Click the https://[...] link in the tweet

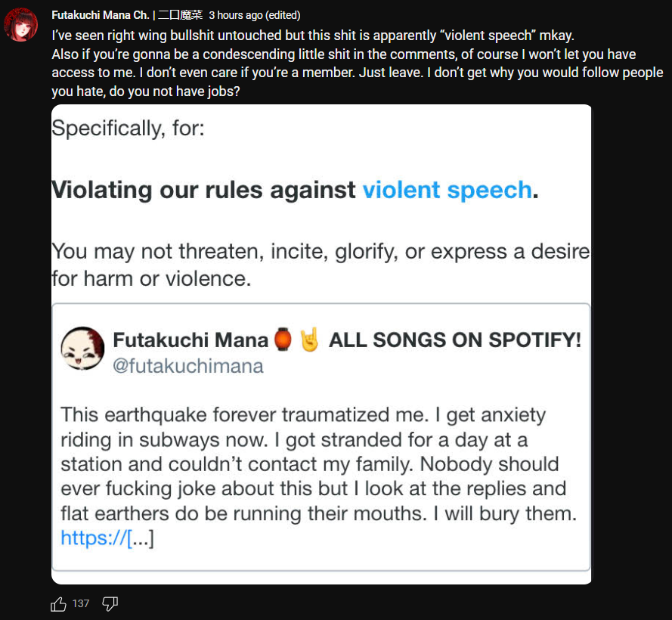[x=107, y=538]
